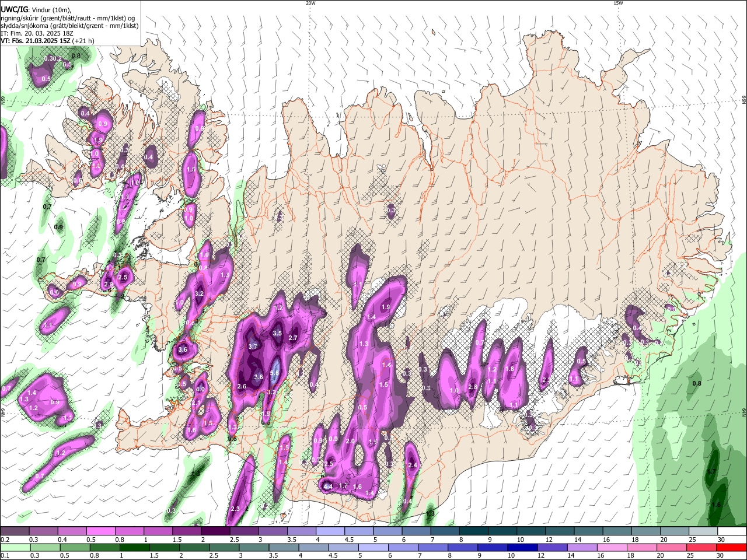Click the '2.4' value on the map

tap(413, 465)
